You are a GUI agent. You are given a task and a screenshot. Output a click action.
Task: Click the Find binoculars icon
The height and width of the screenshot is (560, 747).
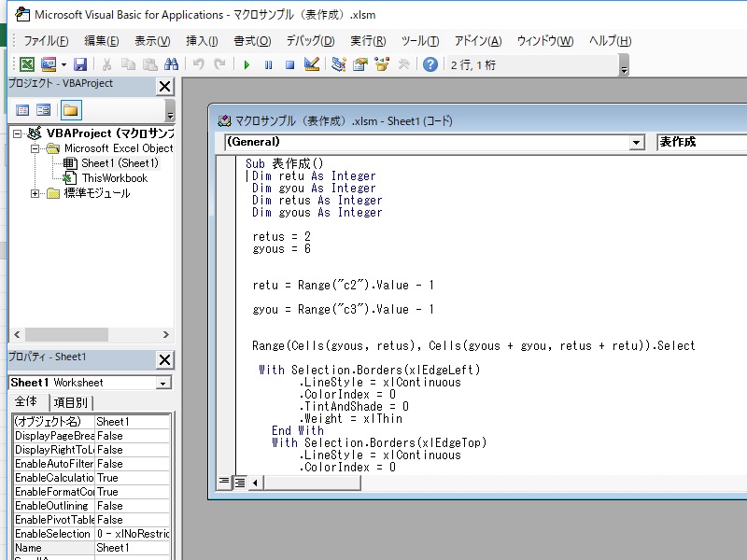tap(171, 64)
